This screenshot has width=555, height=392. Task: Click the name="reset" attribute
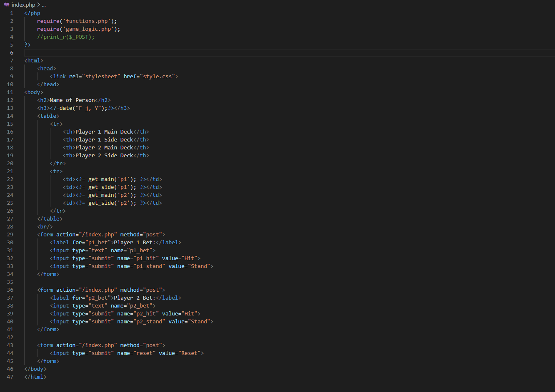(x=137, y=353)
